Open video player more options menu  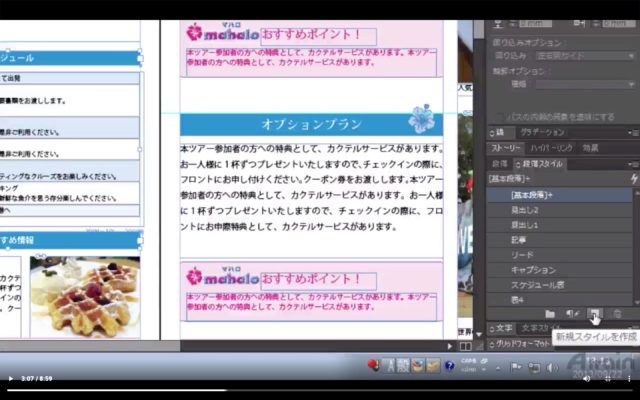[629, 378]
